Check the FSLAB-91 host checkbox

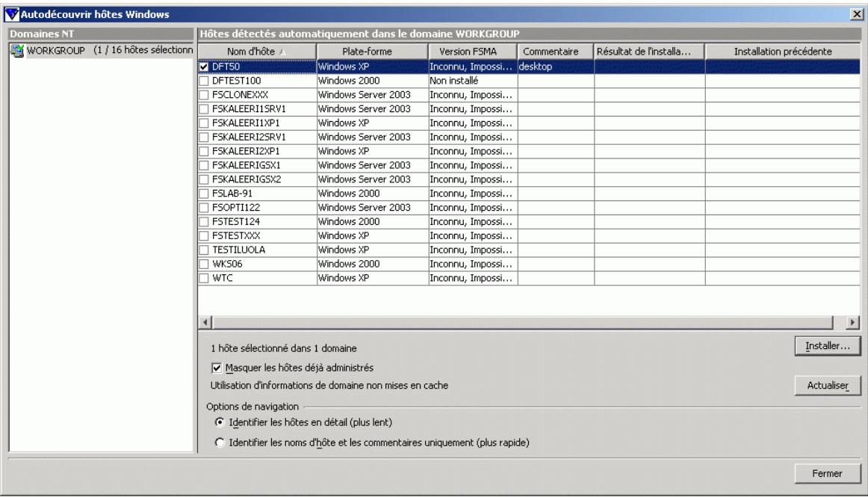204,194
